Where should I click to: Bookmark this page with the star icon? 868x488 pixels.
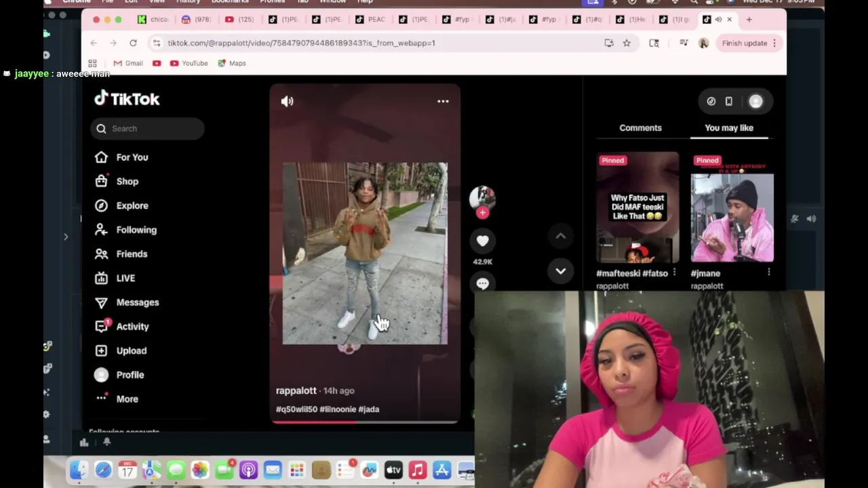pyautogui.click(x=627, y=43)
